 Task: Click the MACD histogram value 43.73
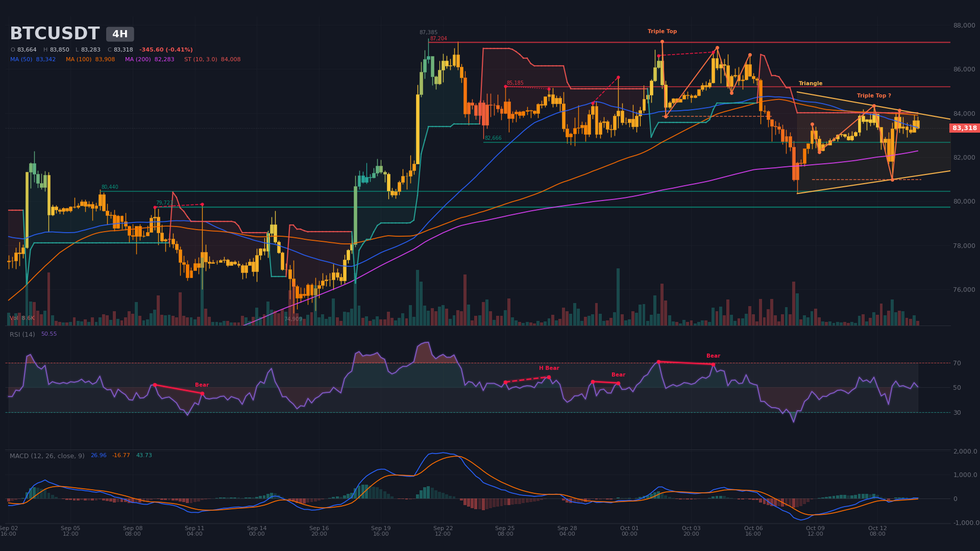pos(144,455)
